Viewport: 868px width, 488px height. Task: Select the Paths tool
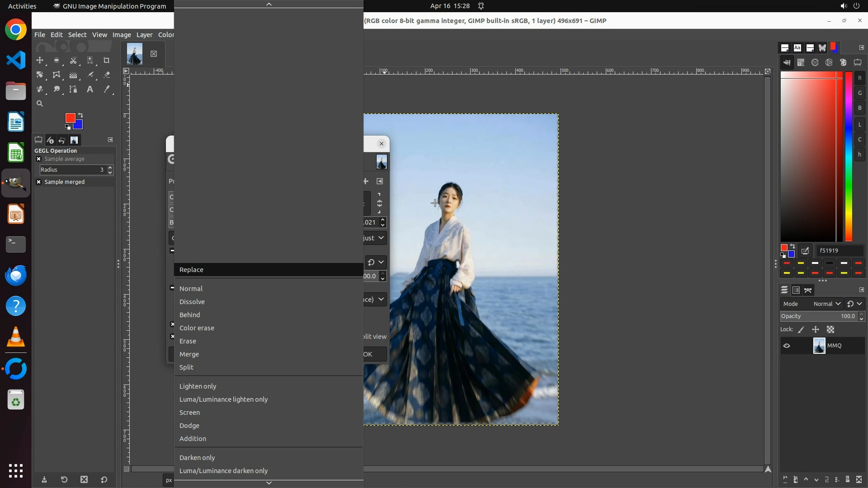pos(73,89)
